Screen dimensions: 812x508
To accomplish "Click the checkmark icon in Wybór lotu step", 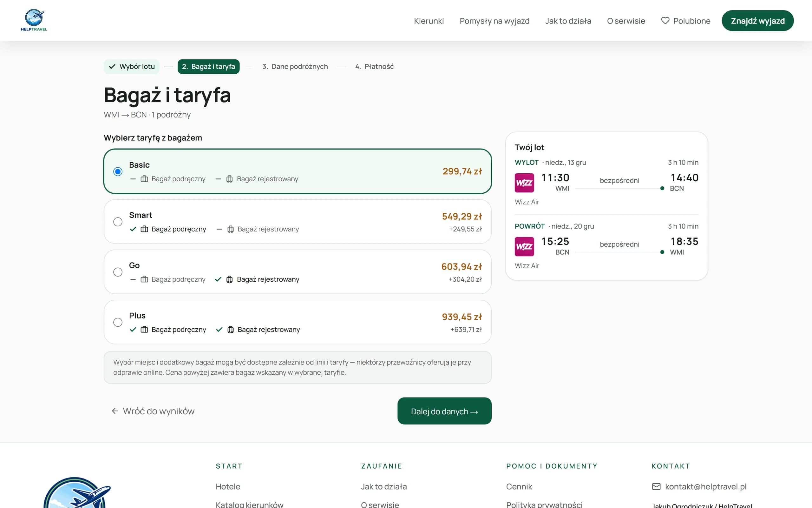I will click(x=112, y=67).
